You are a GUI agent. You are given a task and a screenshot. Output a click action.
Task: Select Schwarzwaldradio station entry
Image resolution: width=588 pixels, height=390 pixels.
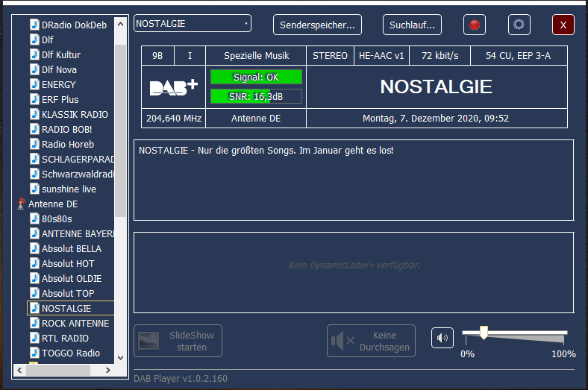(x=78, y=174)
